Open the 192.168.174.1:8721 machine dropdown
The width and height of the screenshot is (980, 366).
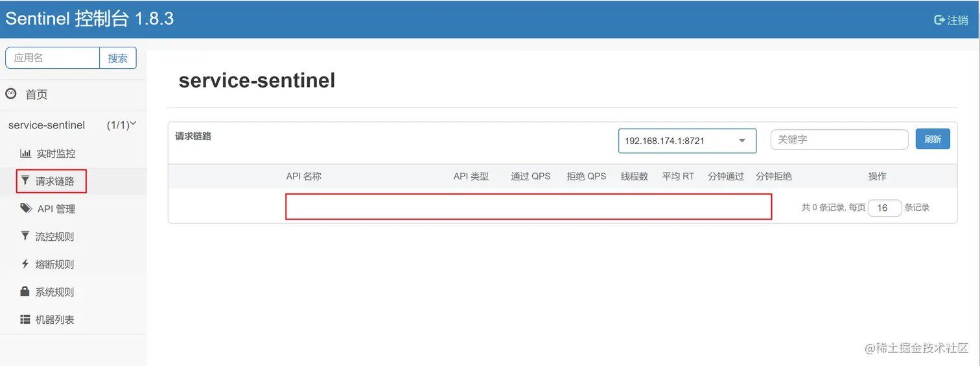click(687, 141)
